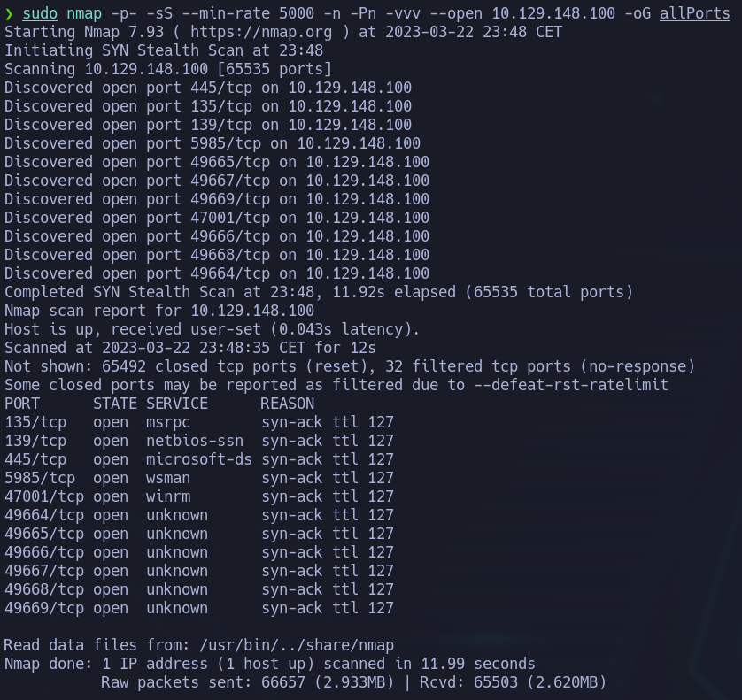The image size is (742, 700).
Task: Click the green prompt arrow symbol
Action: tap(9, 13)
